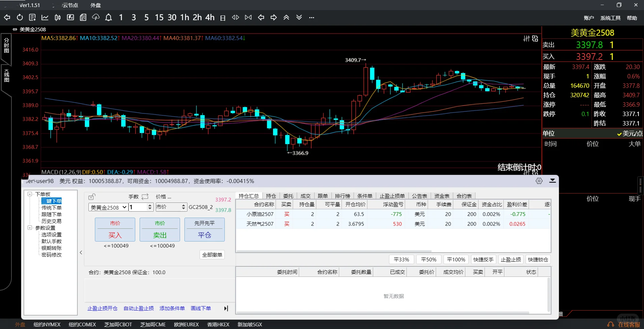Open the 美黄金2508 contract dropdown
This screenshot has width=644, height=329.
[108, 207]
